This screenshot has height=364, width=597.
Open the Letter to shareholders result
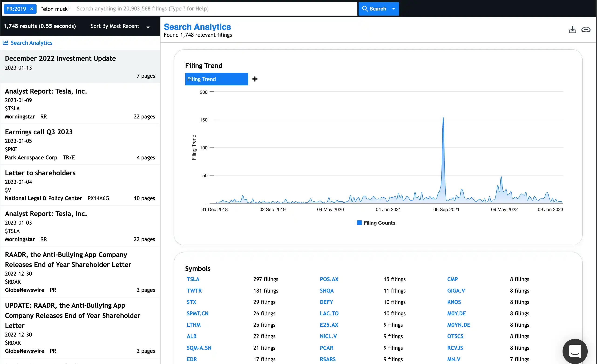click(x=40, y=173)
